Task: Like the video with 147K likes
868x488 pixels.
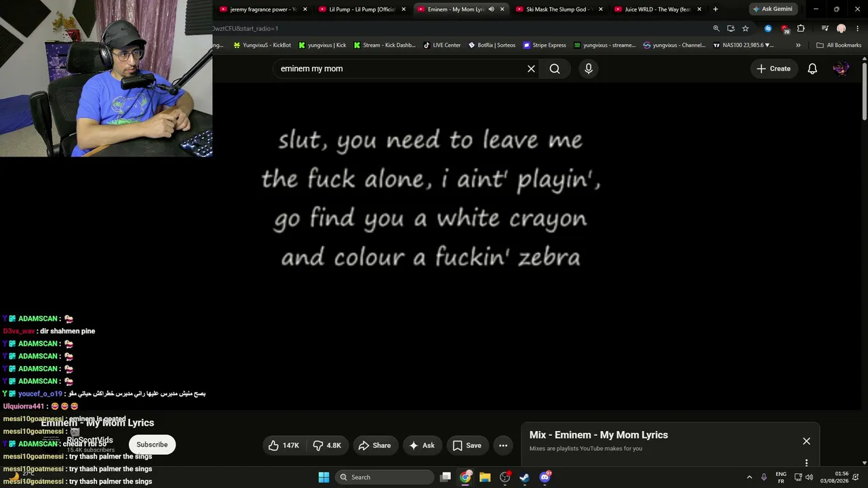Action: (x=283, y=445)
